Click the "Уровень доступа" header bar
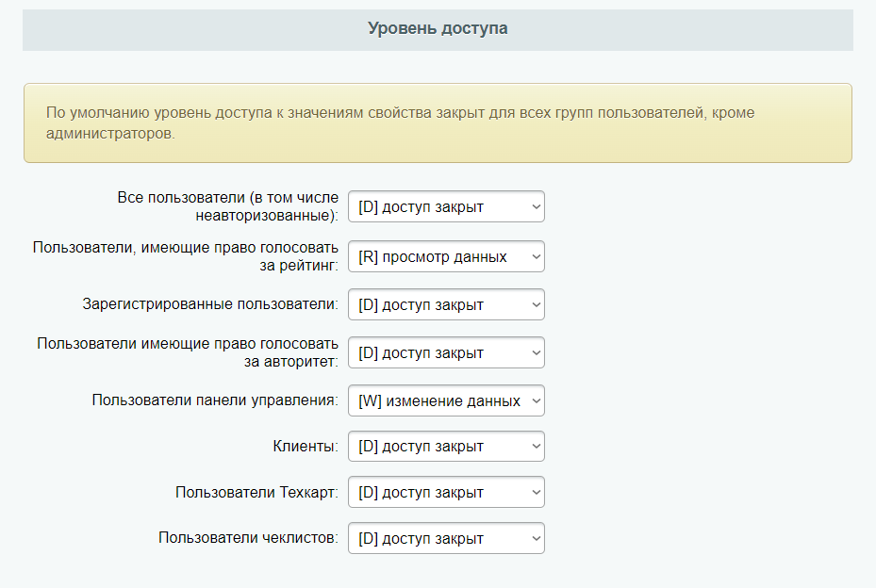The image size is (876, 588). [438, 28]
